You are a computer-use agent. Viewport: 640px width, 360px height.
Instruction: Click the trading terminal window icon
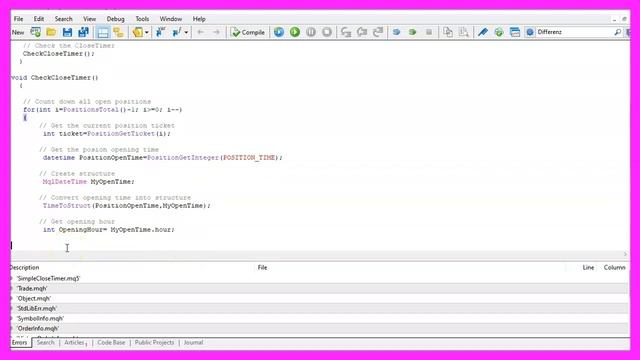pyautogui.click(x=515, y=32)
